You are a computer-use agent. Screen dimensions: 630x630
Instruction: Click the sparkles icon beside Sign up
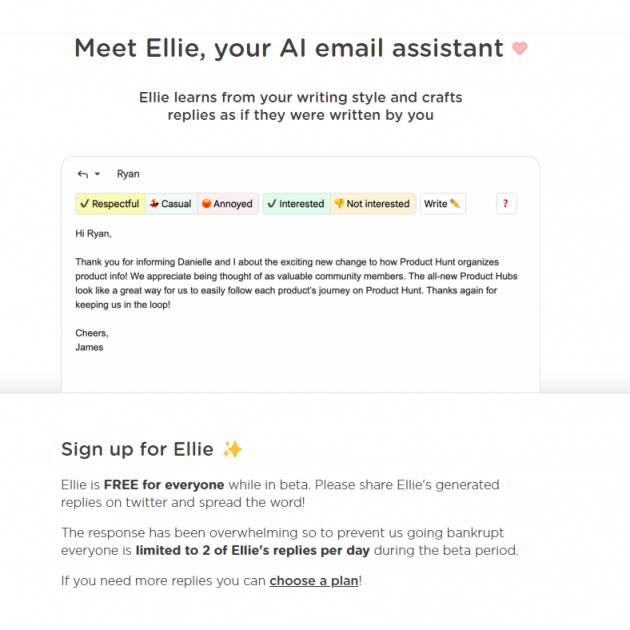pyautogui.click(x=232, y=449)
